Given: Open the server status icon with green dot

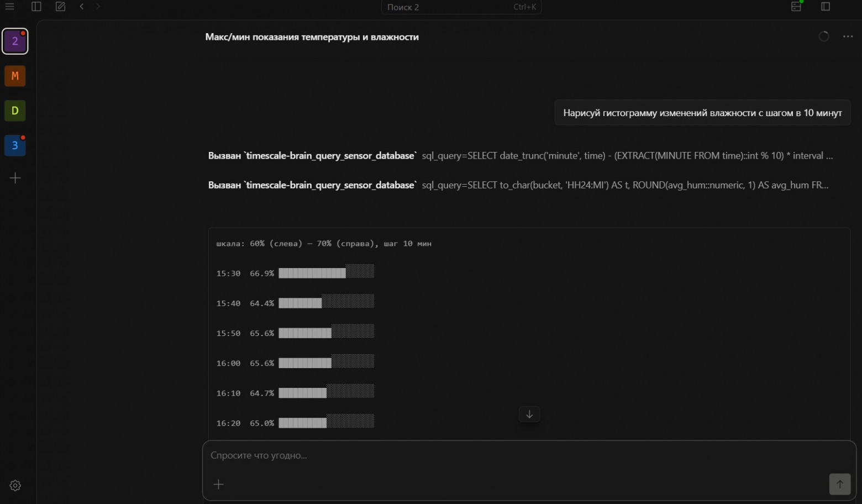Looking at the screenshot, I should [x=796, y=6].
